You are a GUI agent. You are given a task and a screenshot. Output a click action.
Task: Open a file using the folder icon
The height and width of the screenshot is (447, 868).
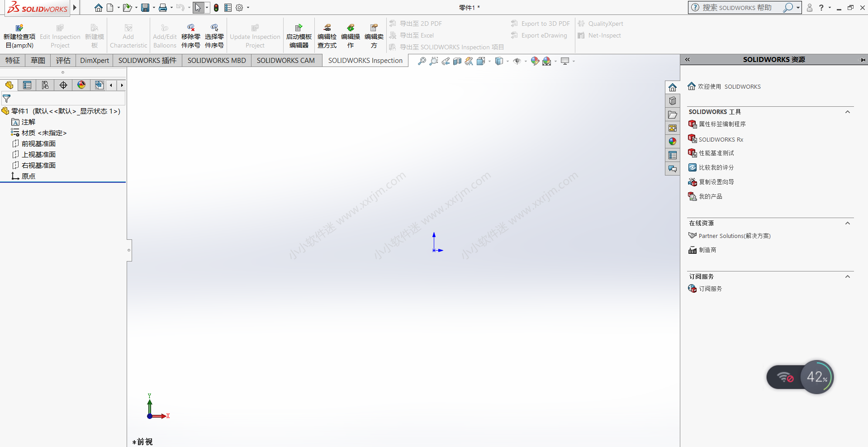pyautogui.click(x=128, y=8)
